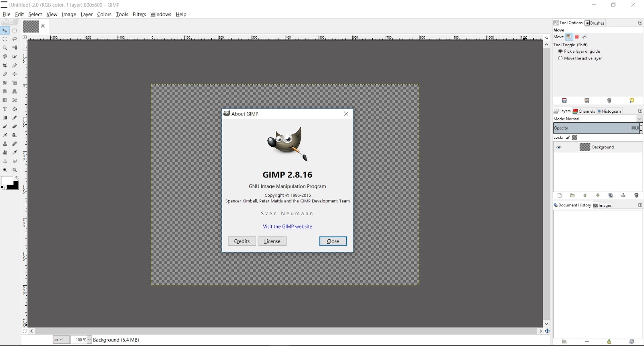
Task: Select the Pencil tool
Action: tap(15, 118)
